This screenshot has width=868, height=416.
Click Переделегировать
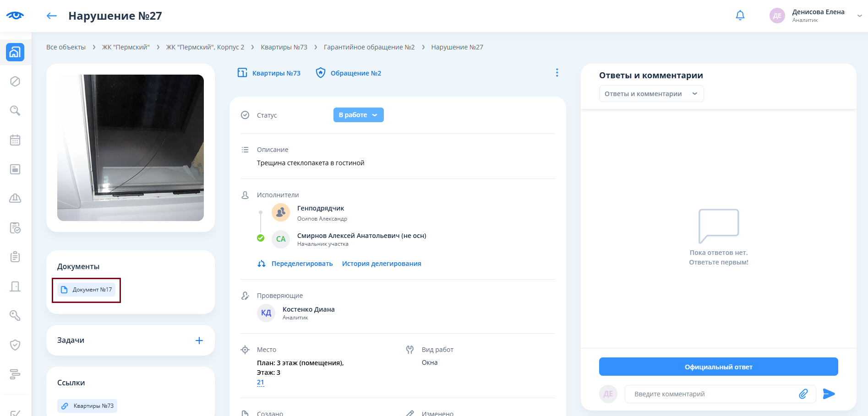point(302,264)
